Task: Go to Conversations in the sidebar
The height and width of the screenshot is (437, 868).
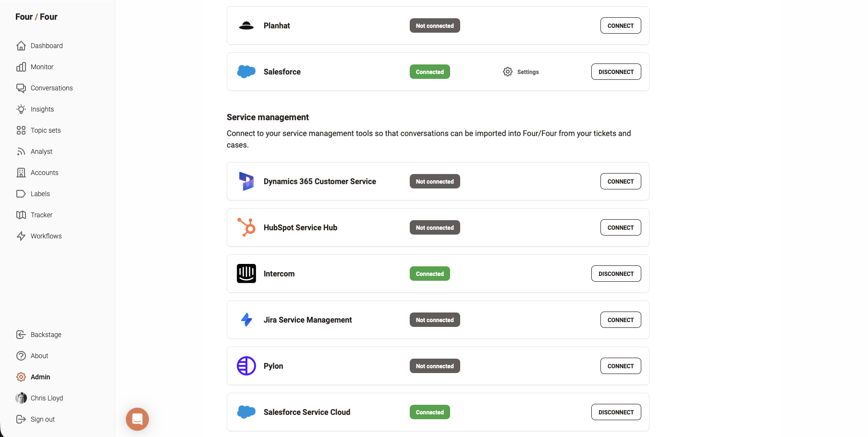Action: [51, 88]
